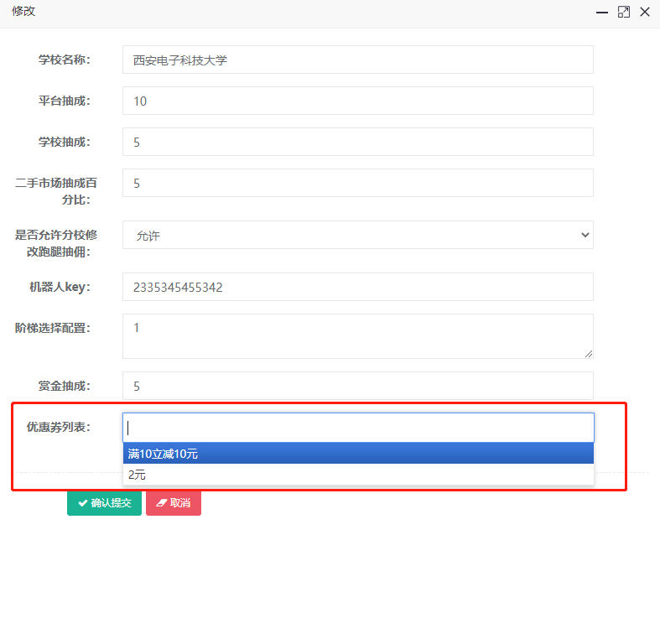Click the 优惠券列表 search input
Screen dimensions: 660x644
[358, 428]
